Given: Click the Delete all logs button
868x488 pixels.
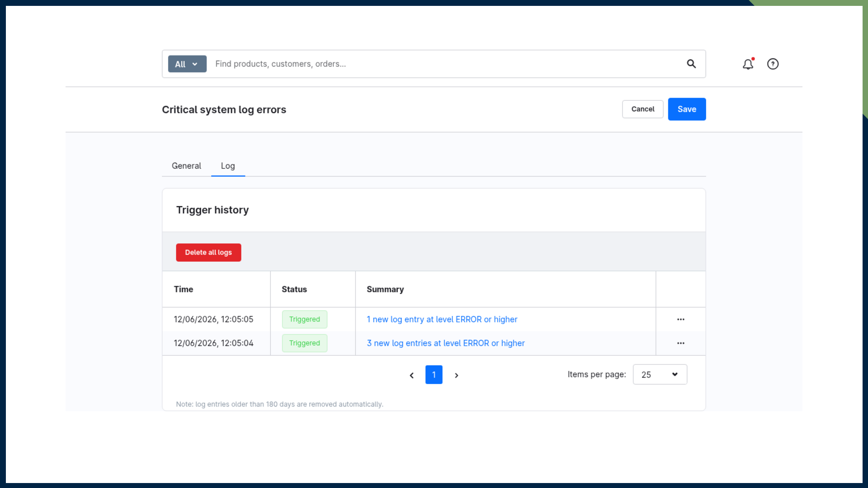Looking at the screenshot, I should [x=208, y=253].
